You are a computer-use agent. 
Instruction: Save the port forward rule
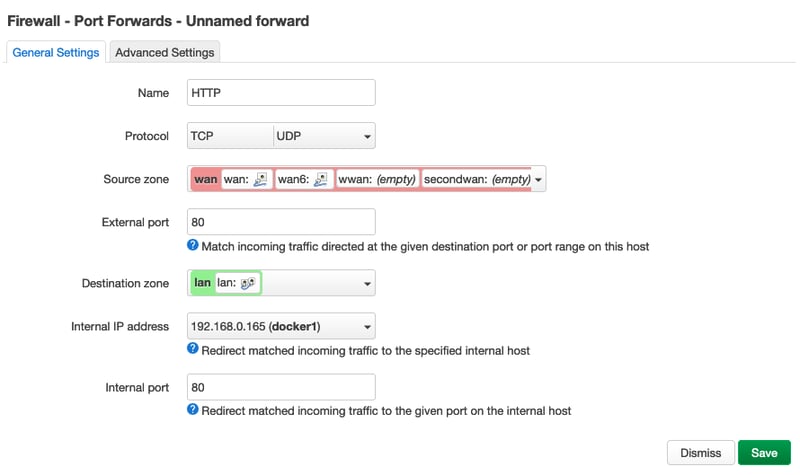pos(764,453)
